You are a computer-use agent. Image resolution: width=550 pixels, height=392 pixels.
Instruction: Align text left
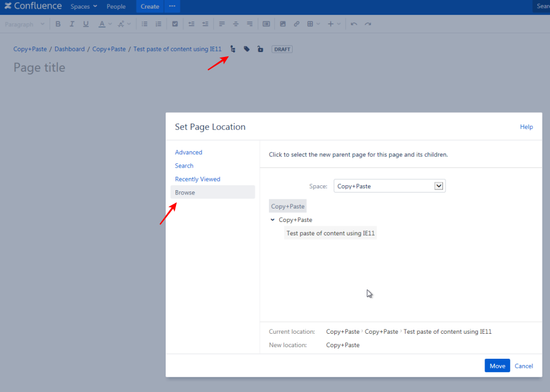coord(222,24)
